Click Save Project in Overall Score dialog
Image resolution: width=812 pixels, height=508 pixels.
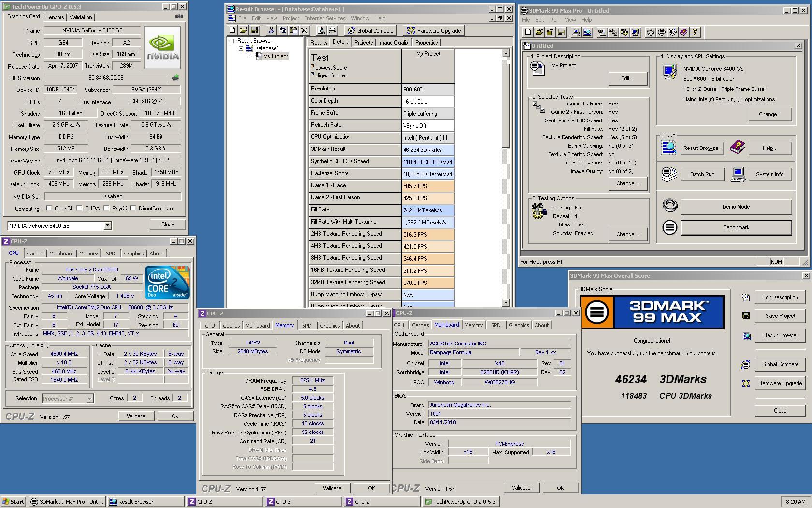(x=780, y=316)
